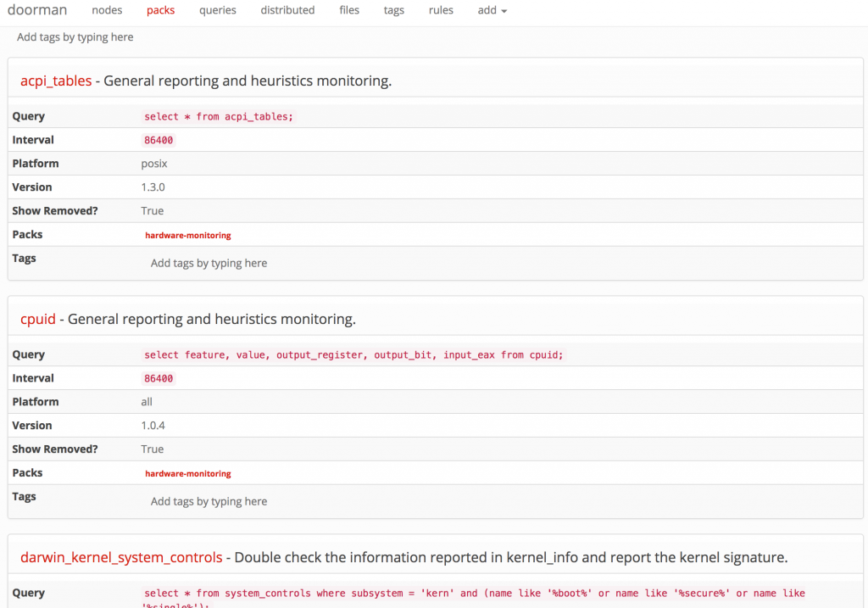Click the acpi_tables SQL query text

[219, 117]
